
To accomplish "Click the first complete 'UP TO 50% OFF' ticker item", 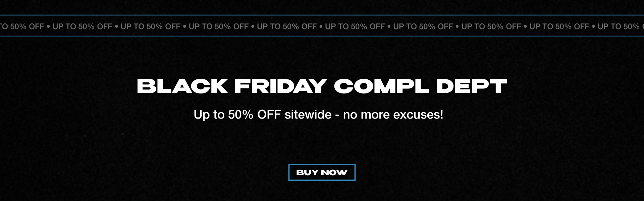I will pyautogui.click(x=82, y=26).
